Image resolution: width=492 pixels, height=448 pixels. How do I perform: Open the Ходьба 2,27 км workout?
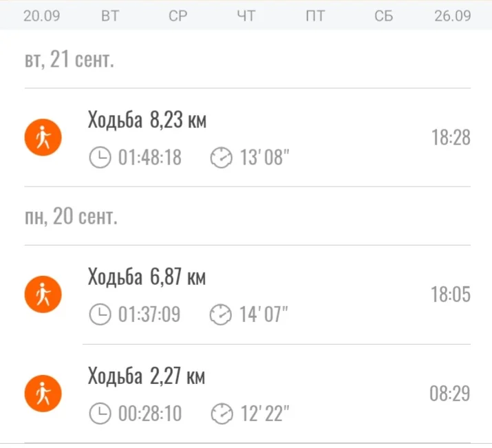(147, 376)
